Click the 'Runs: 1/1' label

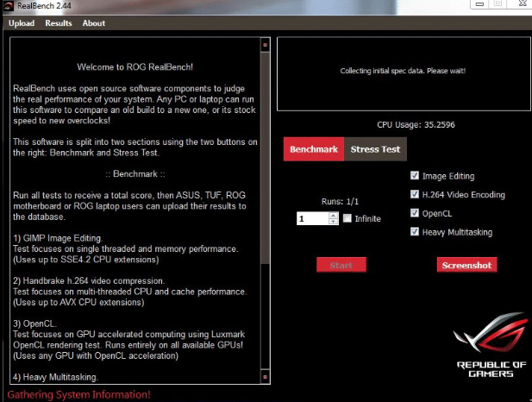point(340,201)
